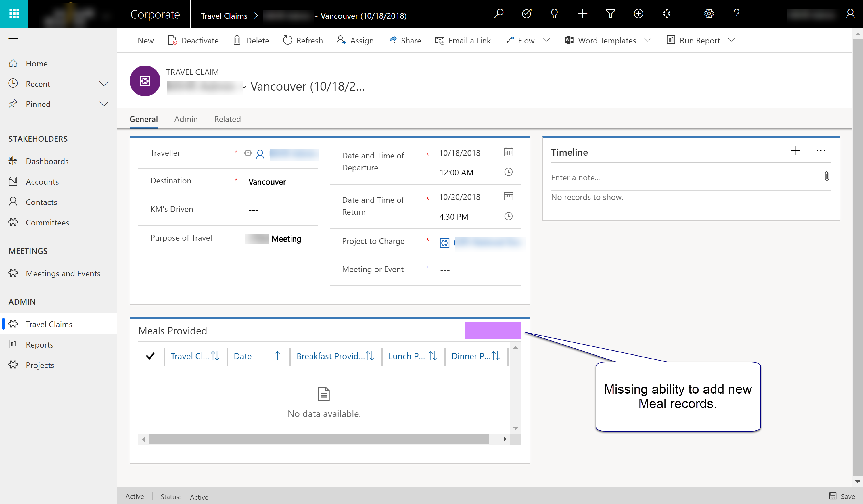Open the app launcher waffle icon

click(x=14, y=14)
